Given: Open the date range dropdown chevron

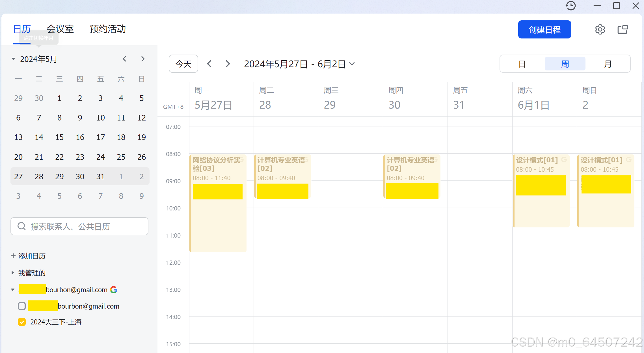Looking at the screenshot, I should pyautogui.click(x=352, y=64).
